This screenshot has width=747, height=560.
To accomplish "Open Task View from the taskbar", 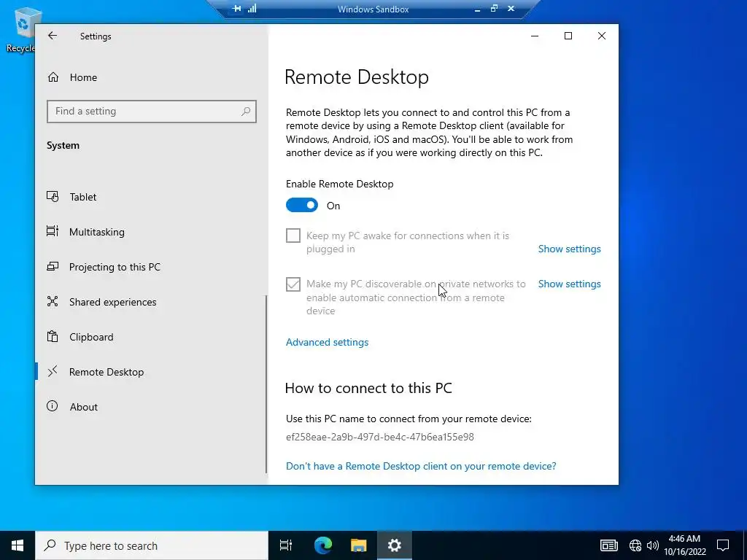I will pos(285,545).
